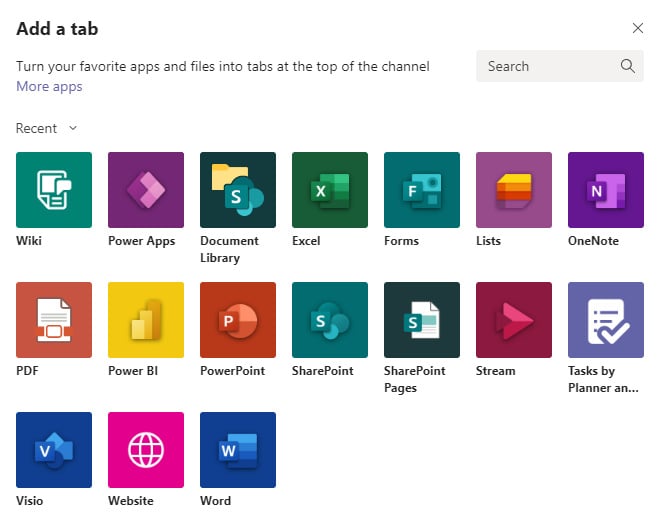Click the "SharePoint Pages" label
The width and height of the screenshot is (662, 528).
coord(415,379)
